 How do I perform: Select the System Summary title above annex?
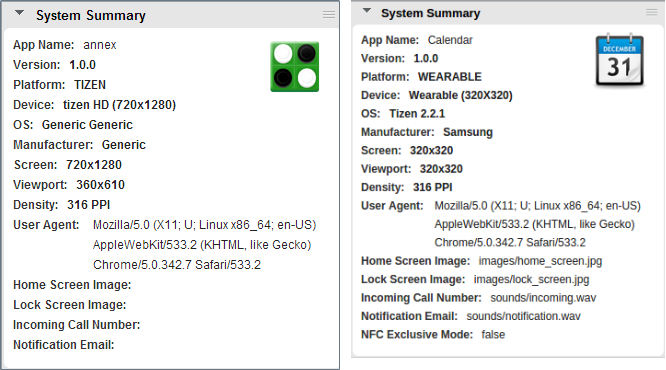(x=91, y=16)
